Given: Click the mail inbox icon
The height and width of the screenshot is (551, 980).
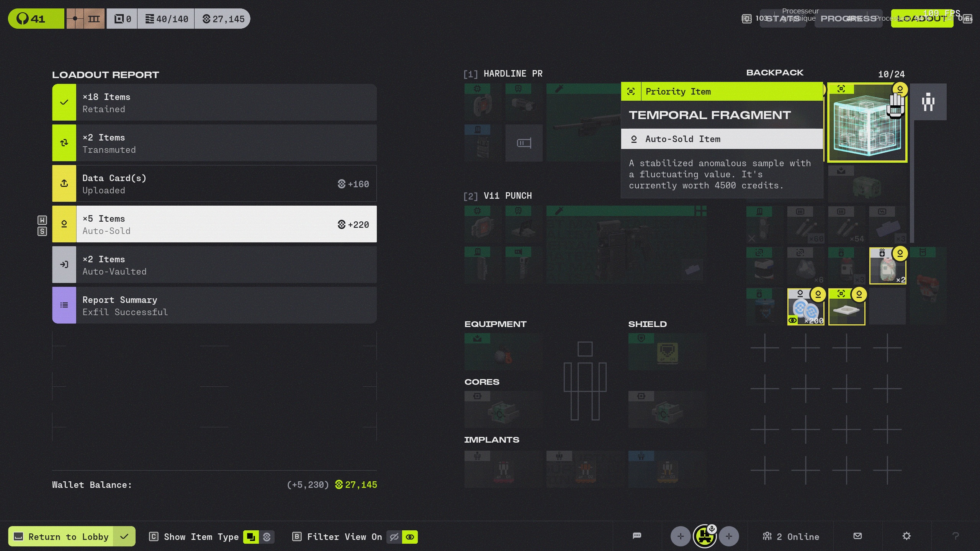Looking at the screenshot, I should pos(857,536).
